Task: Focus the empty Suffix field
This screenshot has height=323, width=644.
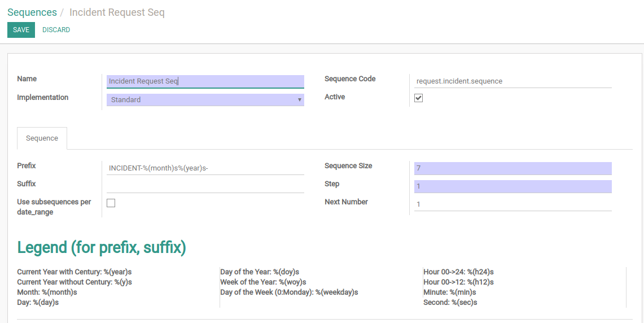Action: pyautogui.click(x=205, y=186)
